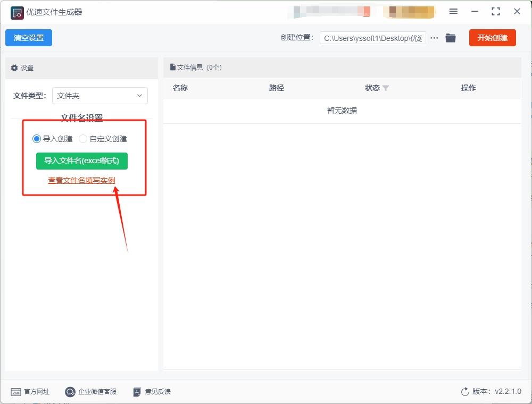Open 企业微信客服 chat icon in footer
The height and width of the screenshot is (404, 532).
click(70, 392)
